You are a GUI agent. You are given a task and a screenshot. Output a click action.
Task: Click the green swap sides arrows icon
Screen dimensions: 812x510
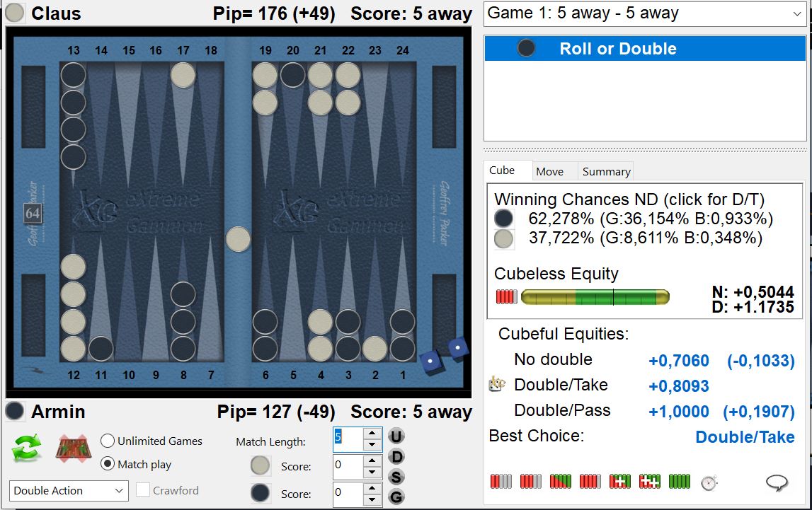point(26,450)
